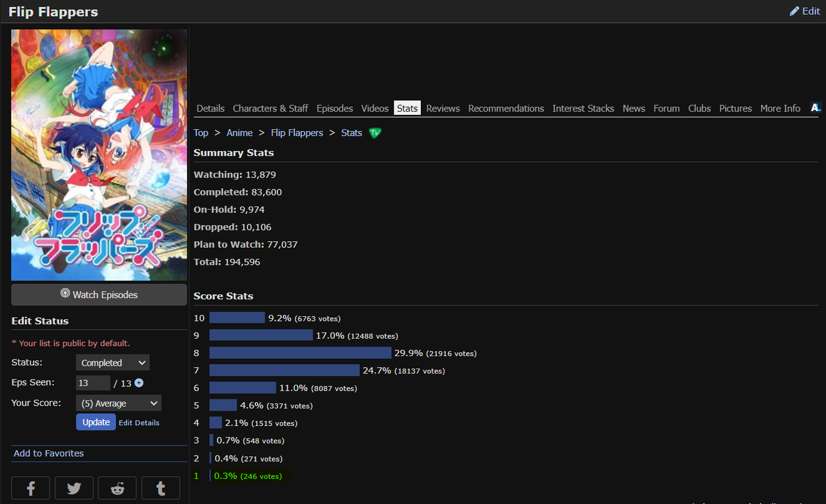
Task: Increment episodes seen with plus icon
Action: [x=139, y=383]
